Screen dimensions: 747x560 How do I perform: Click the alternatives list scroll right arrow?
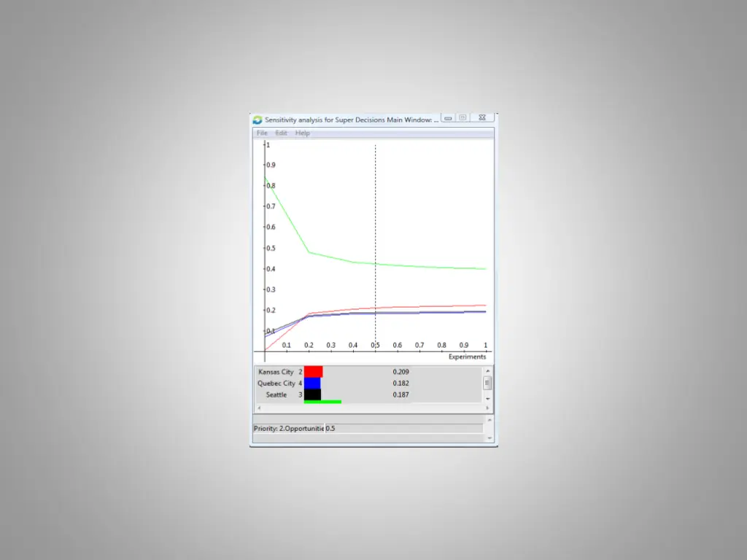(487, 408)
